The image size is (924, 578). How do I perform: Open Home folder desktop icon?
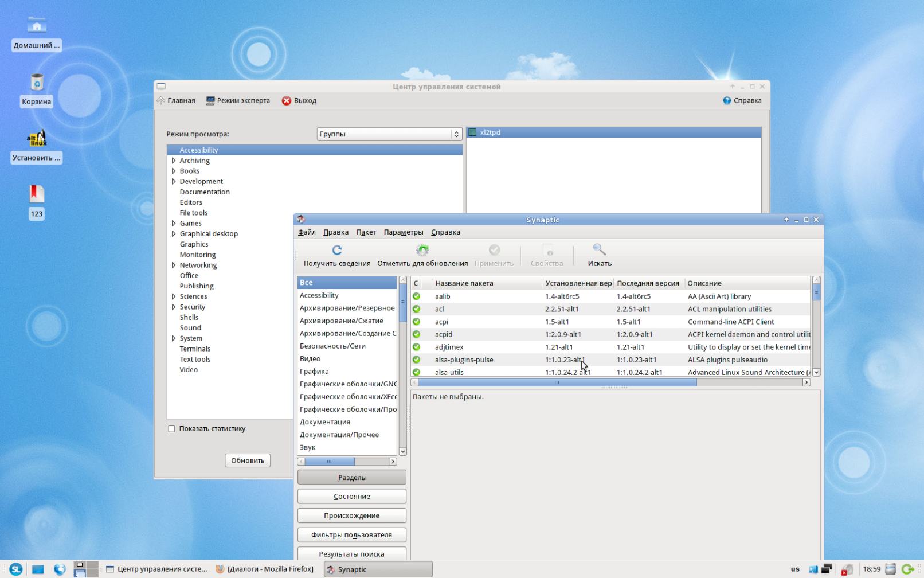point(37,25)
